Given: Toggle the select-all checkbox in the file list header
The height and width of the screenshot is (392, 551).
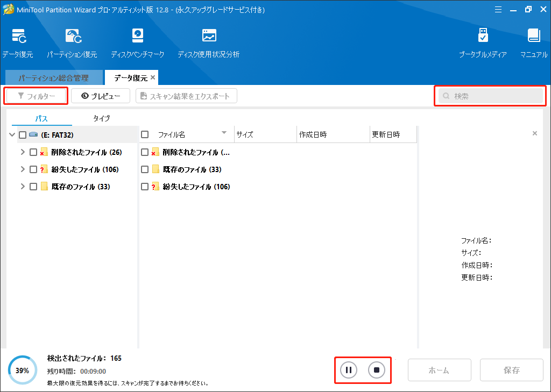Looking at the screenshot, I should click(x=145, y=134).
